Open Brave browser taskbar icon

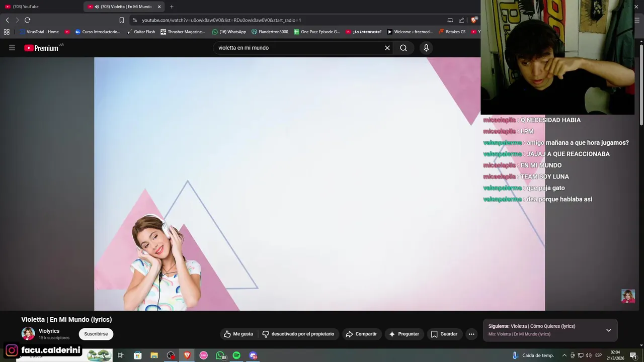coord(187,355)
